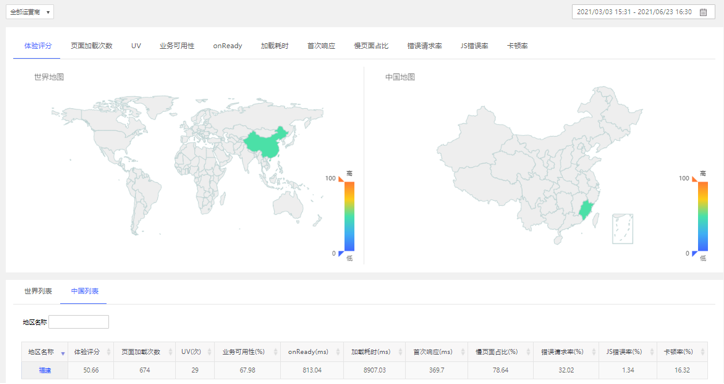Image resolution: width=724 pixels, height=384 pixels.
Task: Sort table by JS错误率(%) column icon
Action: [652, 352]
